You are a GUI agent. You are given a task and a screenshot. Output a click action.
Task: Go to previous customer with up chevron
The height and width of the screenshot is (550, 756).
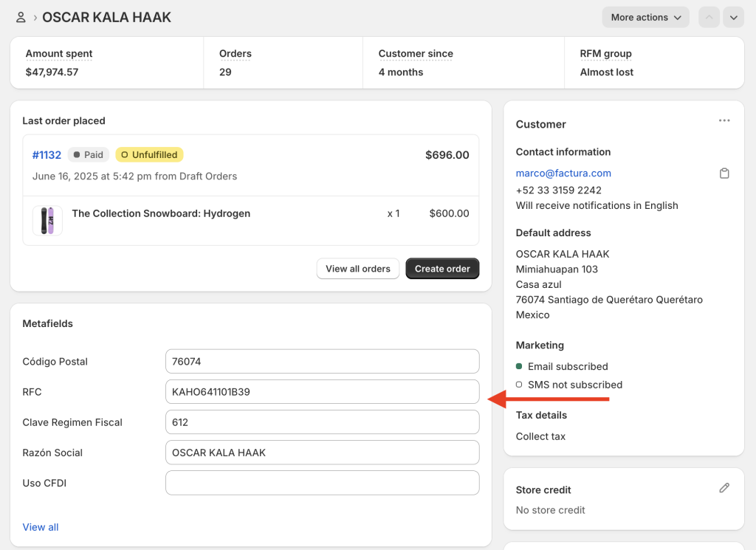click(709, 18)
